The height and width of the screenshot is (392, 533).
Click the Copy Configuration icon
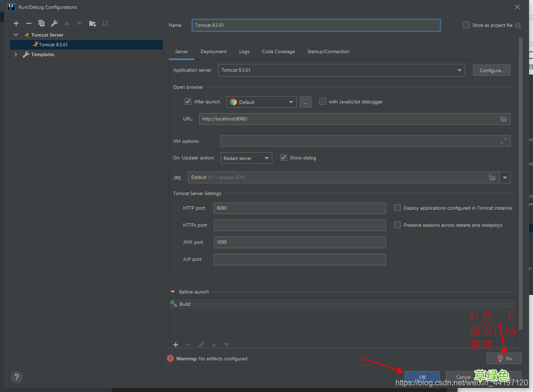[x=41, y=23]
